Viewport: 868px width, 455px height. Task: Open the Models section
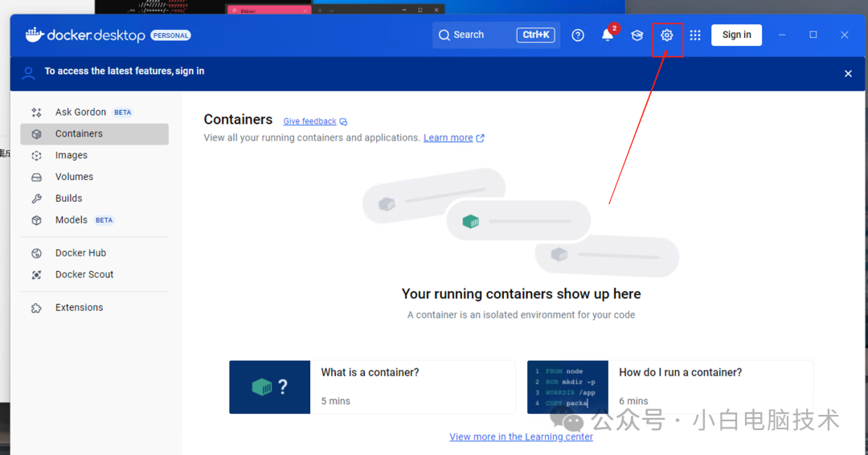click(x=95, y=220)
